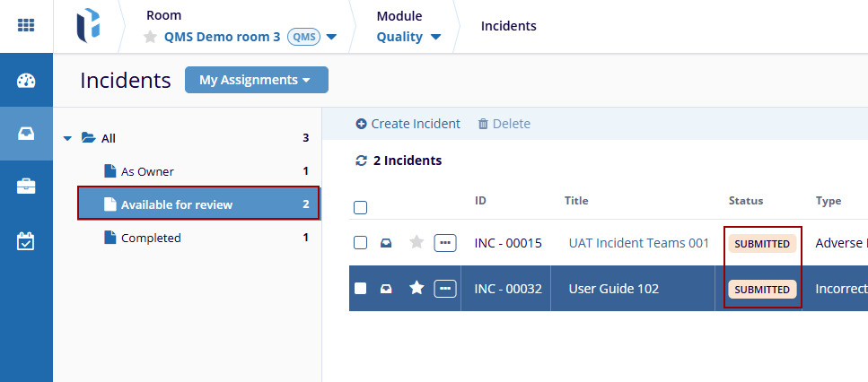Viewport: 868px width, 382px height.
Task: Open the dashboard gauge sidebar icon
Action: [26, 81]
